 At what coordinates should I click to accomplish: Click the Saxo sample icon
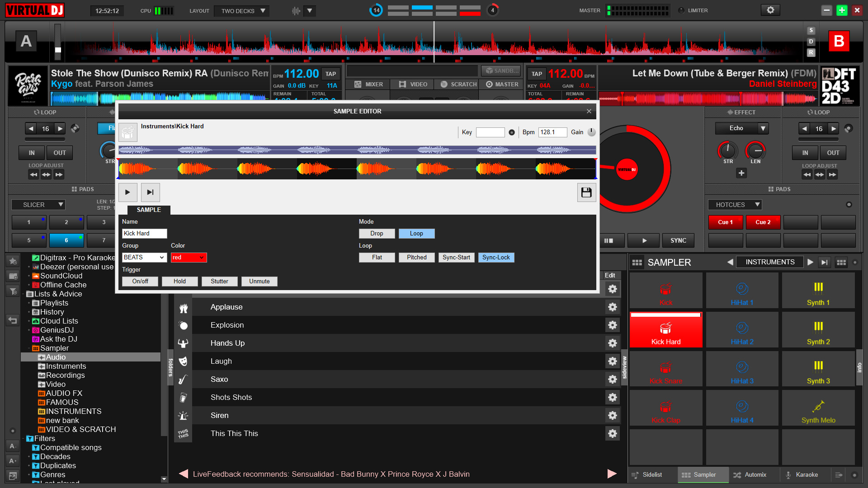[183, 379]
